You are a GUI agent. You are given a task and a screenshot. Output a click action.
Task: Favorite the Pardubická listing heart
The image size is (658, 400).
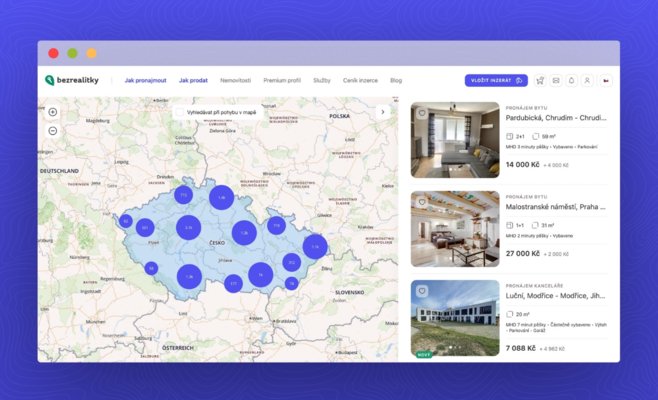pos(422,113)
